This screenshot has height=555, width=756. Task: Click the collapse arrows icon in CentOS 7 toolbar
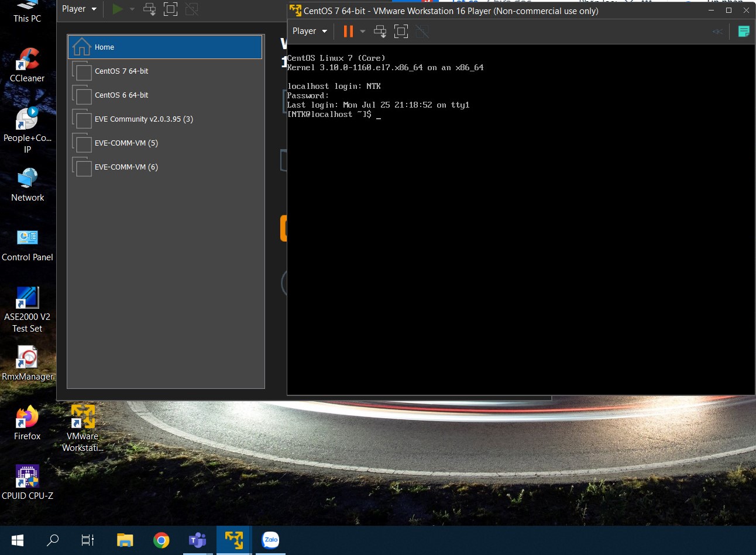(717, 32)
